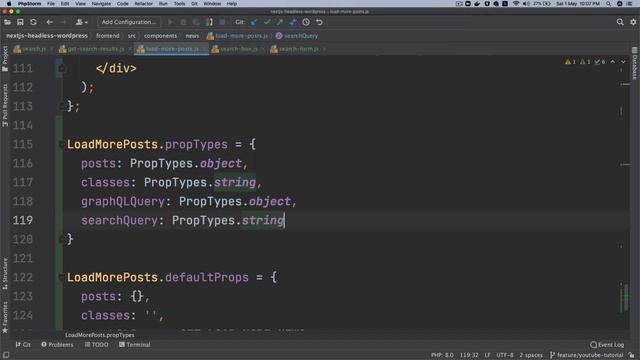This screenshot has width=640, height=360.
Task: Open the TODO tool window button
Action: [96, 345]
